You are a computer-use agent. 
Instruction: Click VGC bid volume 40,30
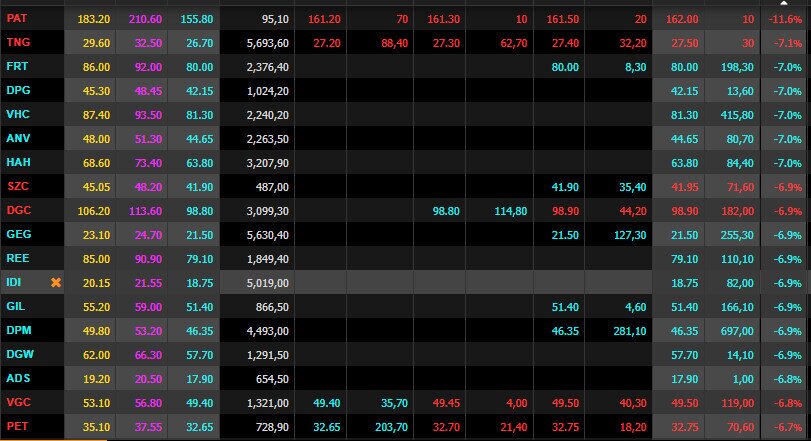point(633,403)
